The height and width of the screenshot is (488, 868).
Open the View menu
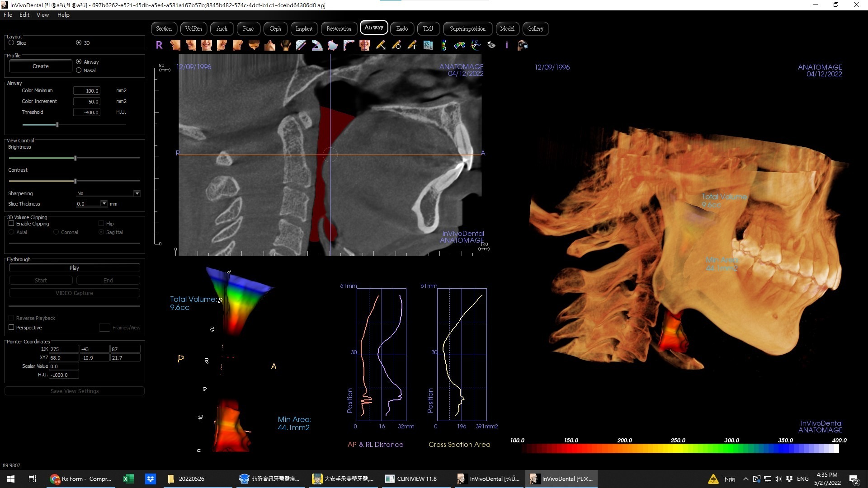(42, 15)
